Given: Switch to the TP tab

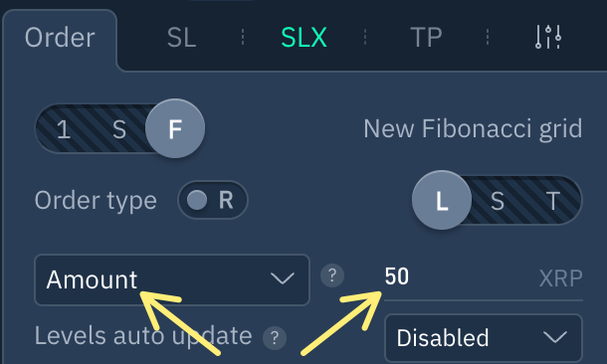Looking at the screenshot, I should click(426, 38).
